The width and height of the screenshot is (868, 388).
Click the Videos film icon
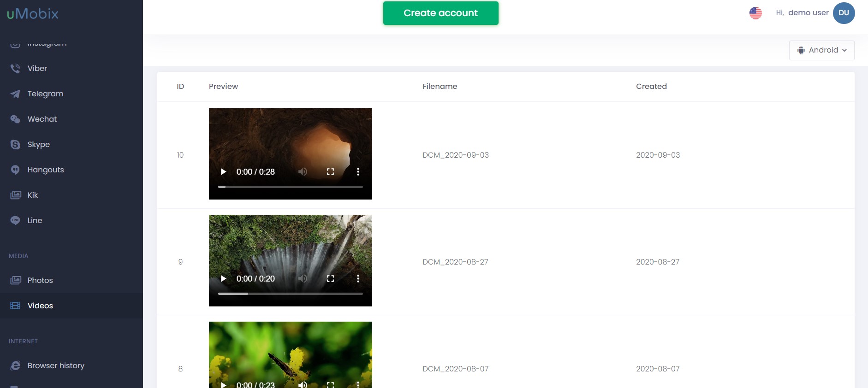pos(15,306)
